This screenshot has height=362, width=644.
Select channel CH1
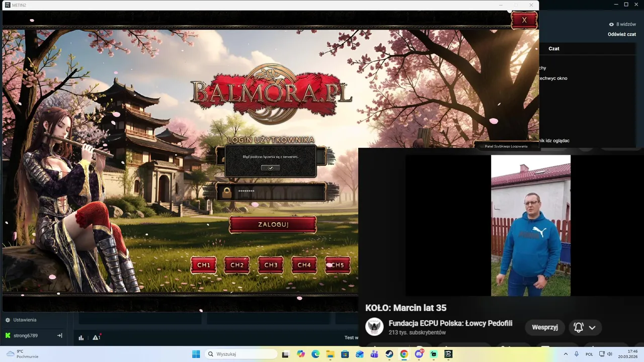(x=204, y=265)
